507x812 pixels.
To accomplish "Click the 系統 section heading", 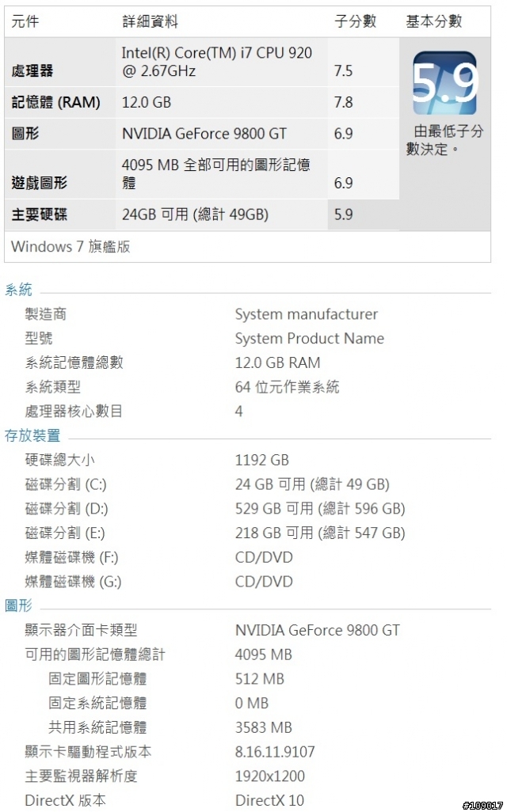I will click(18, 290).
